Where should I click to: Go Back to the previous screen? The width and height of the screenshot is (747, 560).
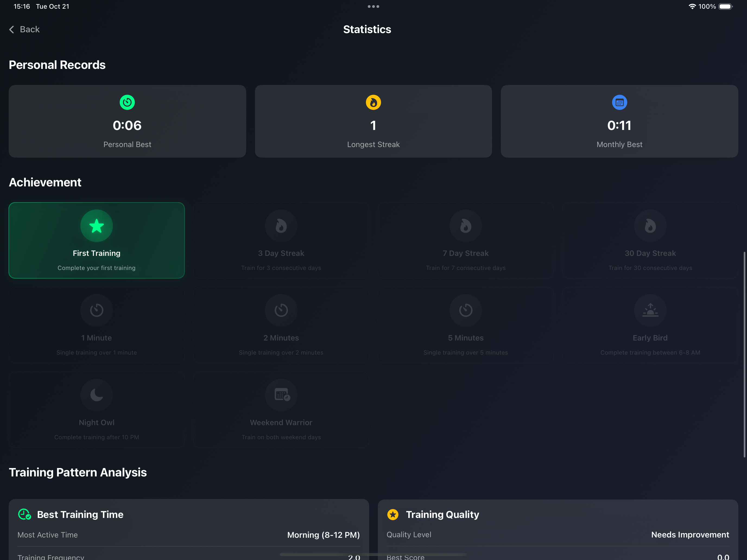point(29,30)
